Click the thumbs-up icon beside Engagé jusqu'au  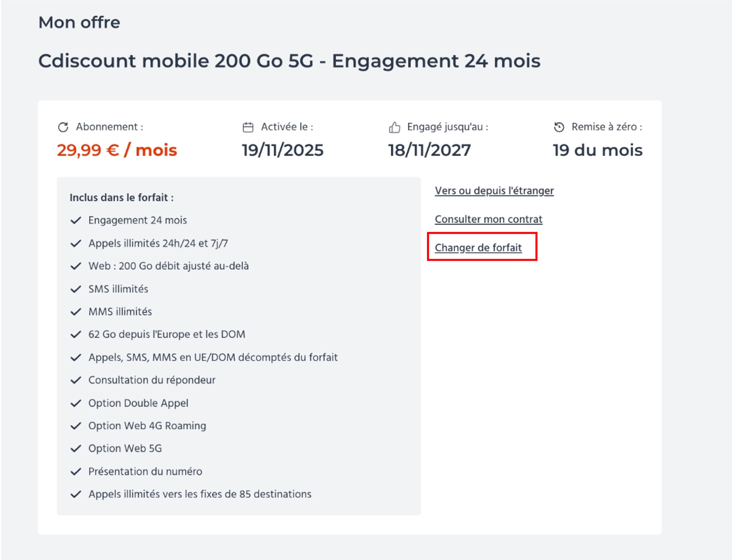[x=394, y=127]
